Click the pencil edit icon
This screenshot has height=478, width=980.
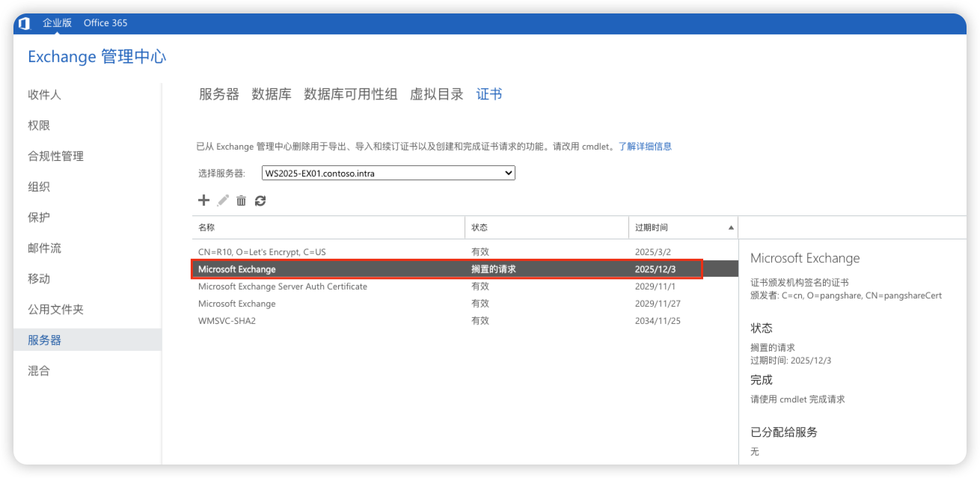click(x=223, y=200)
